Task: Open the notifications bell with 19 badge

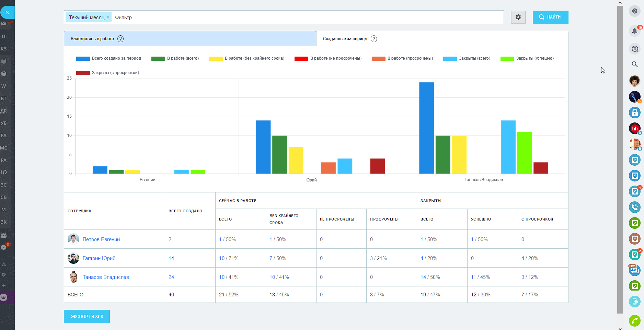Action: 635,31
